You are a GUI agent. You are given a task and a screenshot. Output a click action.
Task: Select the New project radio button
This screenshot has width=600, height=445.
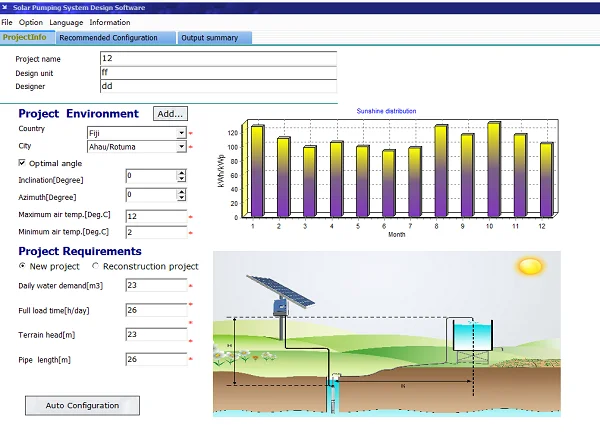tap(23, 267)
